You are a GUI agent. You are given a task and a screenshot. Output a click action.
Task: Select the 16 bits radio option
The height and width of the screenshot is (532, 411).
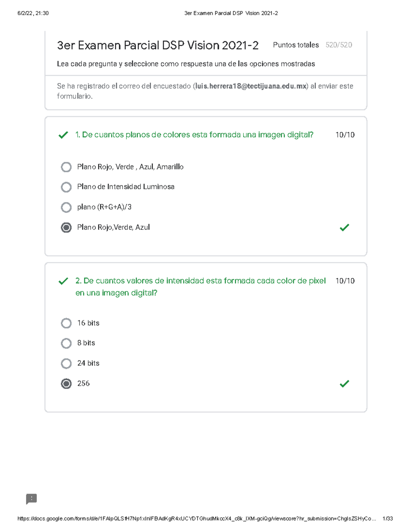[x=66, y=323]
